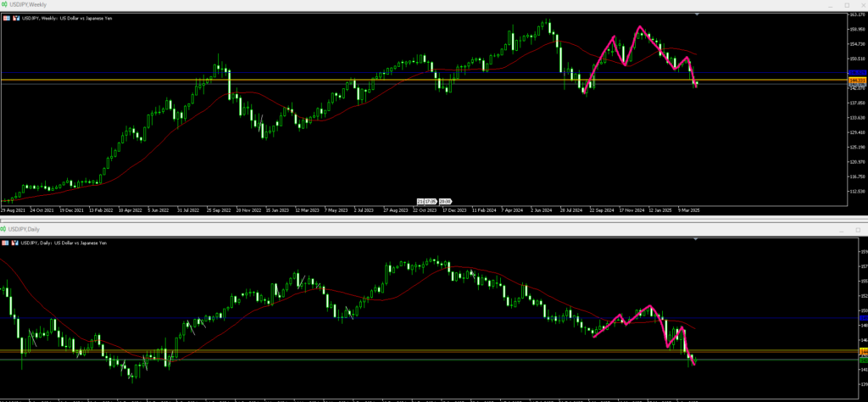
Task: Click the 120.970 price on Weekly axis
Action: click(x=858, y=162)
